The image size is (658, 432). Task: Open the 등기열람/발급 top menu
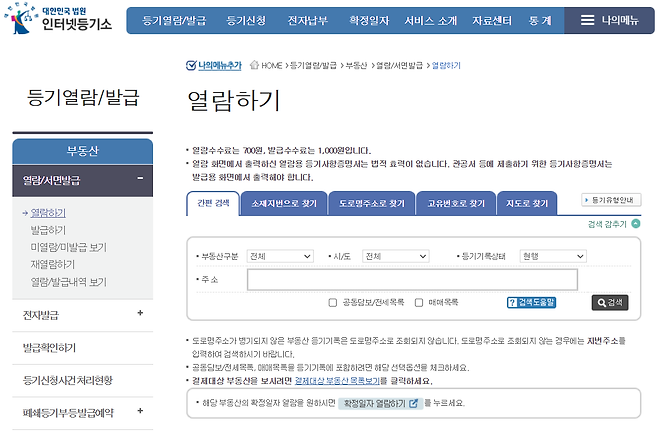tap(174, 21)
